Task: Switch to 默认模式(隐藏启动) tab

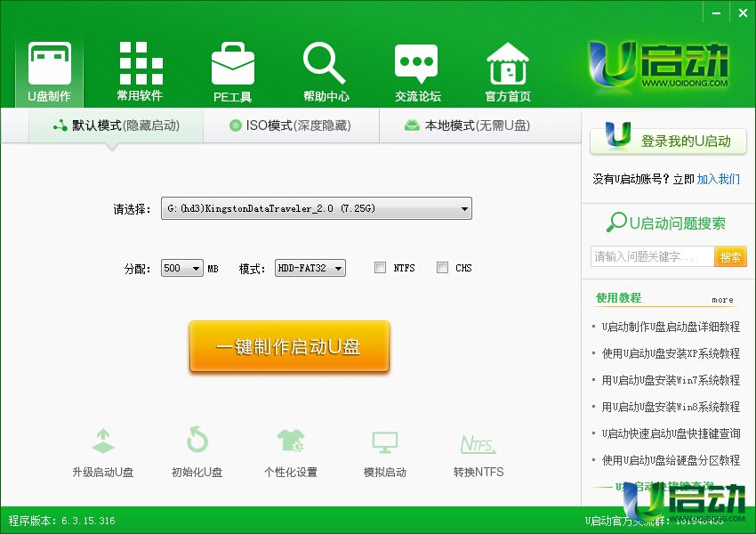Action: point(116,125)
